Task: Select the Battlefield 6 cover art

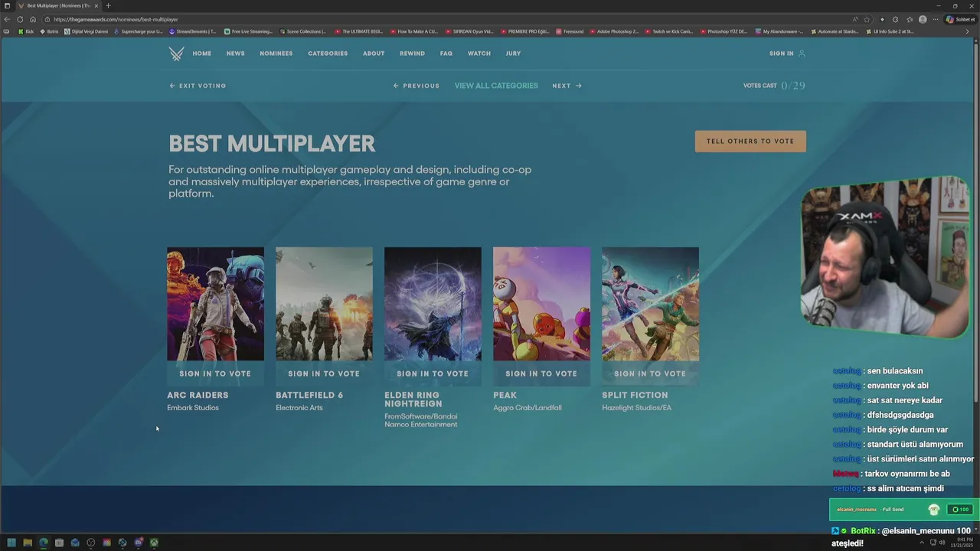Action: (324, 304)
